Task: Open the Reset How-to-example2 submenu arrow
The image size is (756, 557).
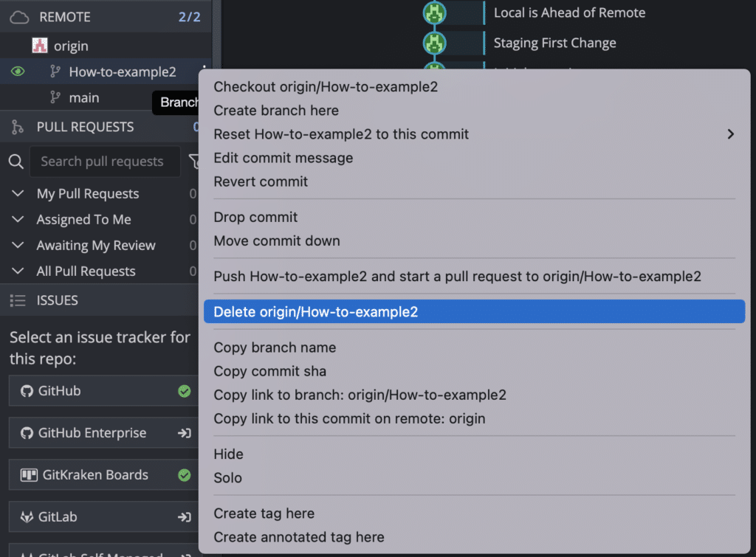Action: (x=731, y=134)
